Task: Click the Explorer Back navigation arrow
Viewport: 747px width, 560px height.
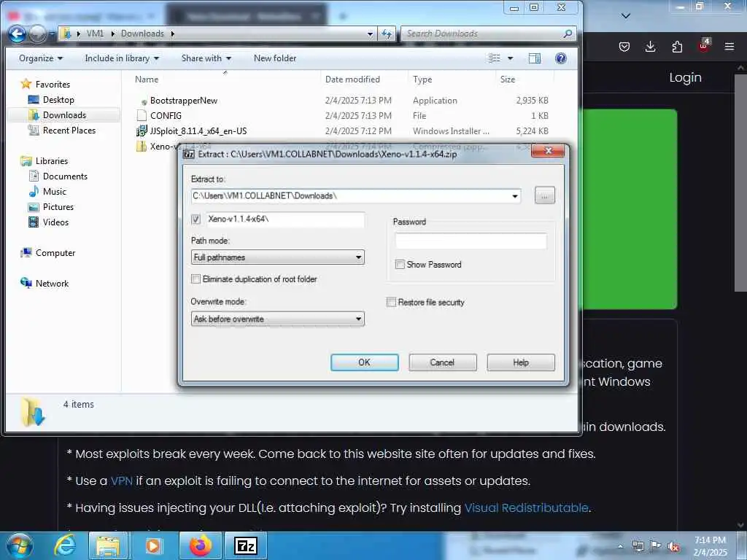Action: (x=18, y=34)
